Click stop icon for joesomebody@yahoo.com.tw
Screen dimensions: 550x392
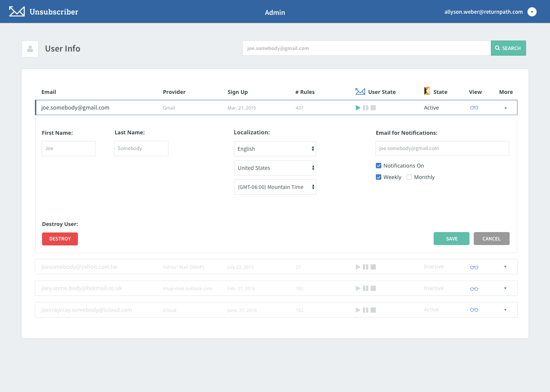click(x=373, y=267)
